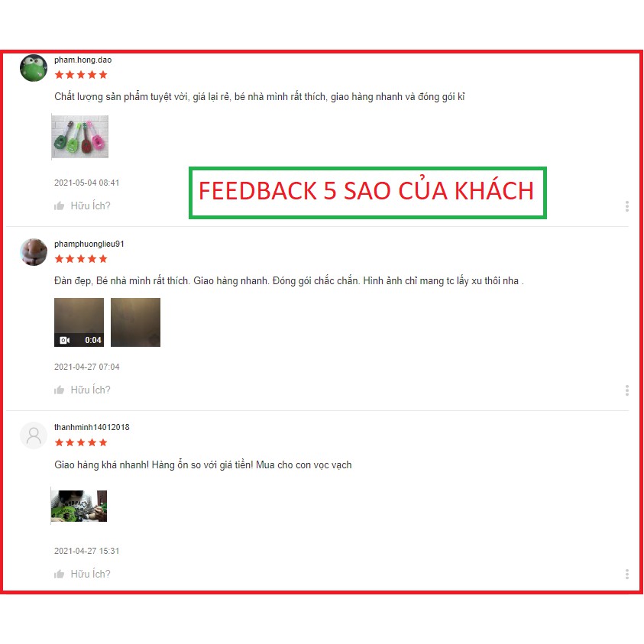Click the video camera icon on video thumbnail

pos(64,340)
